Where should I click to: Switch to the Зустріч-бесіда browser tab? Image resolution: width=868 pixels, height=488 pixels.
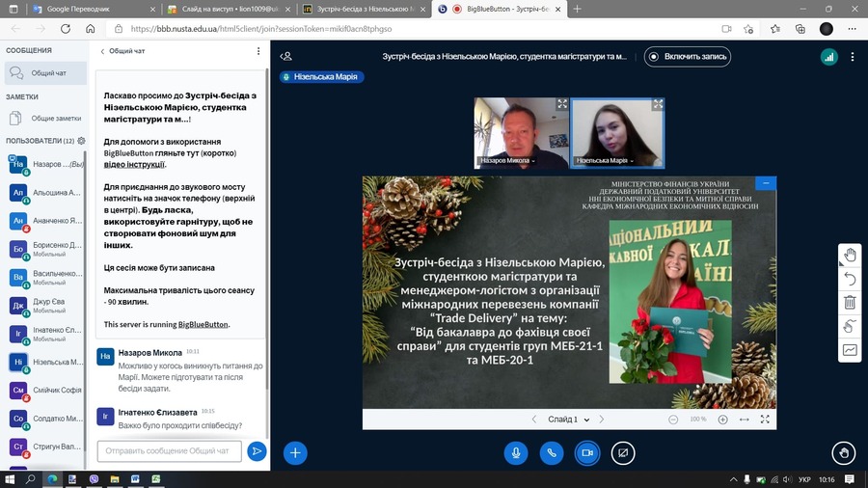click(364, 9)
